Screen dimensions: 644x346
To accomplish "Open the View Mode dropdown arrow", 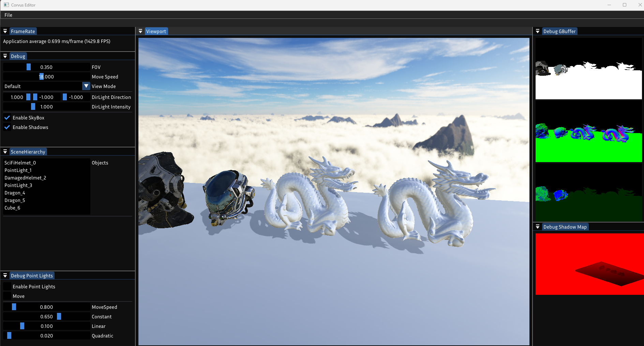I will 86,86.
